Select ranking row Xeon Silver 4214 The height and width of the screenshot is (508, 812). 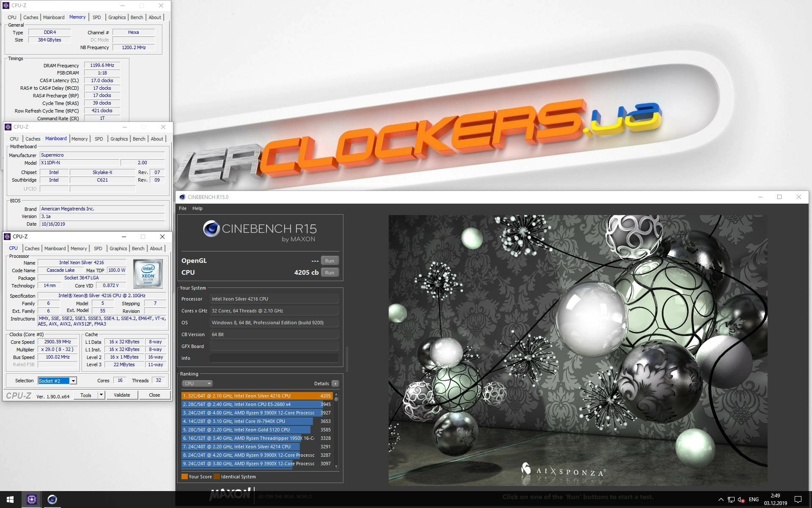click(257, 447)
